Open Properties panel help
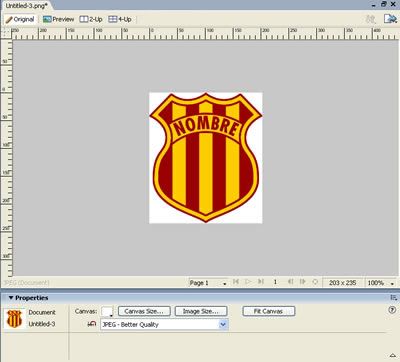 coord(392,310)
